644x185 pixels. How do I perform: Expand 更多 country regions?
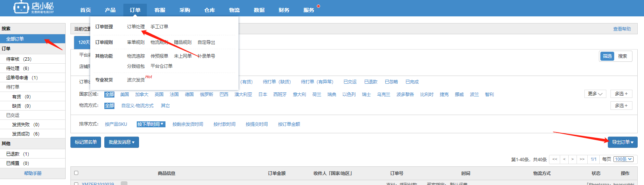pyautogui.click(x=595, y=94)
